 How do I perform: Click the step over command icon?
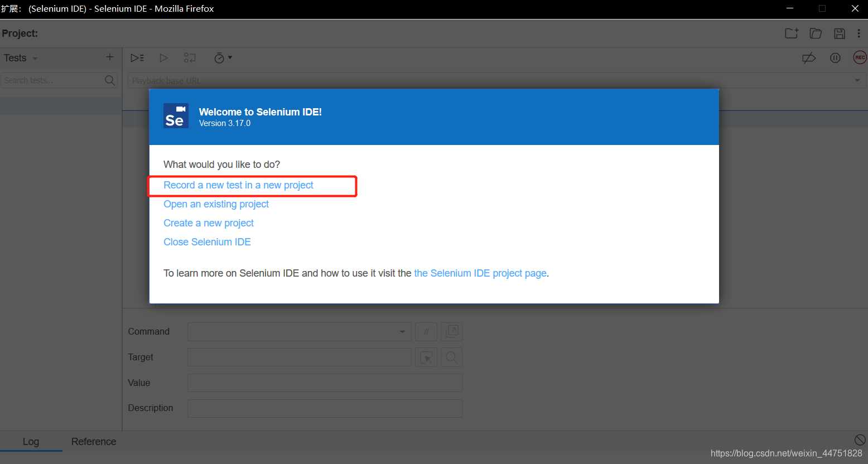pos(190,58)
